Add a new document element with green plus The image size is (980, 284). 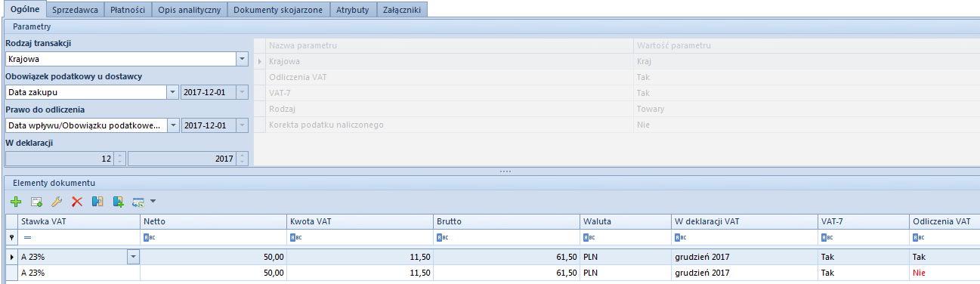tap(16, 202)
